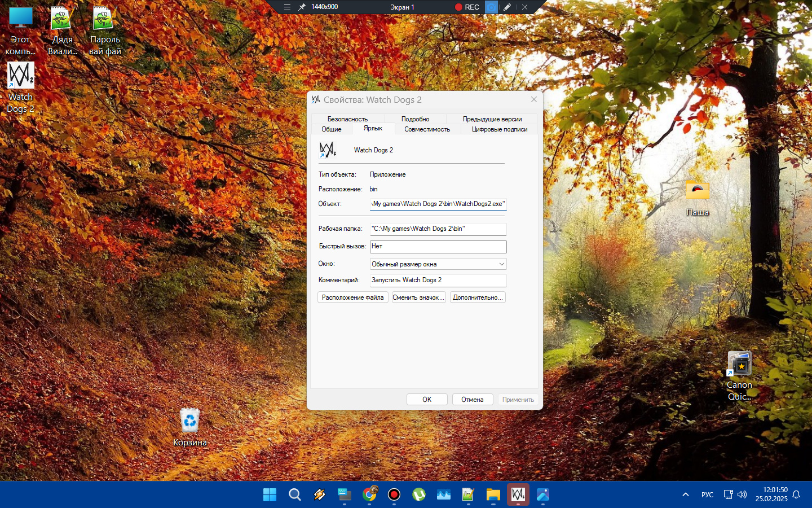This screenshot has width=812, height=508.
Task: Start recording with the REC button
Action: click(x=467, y=7)
